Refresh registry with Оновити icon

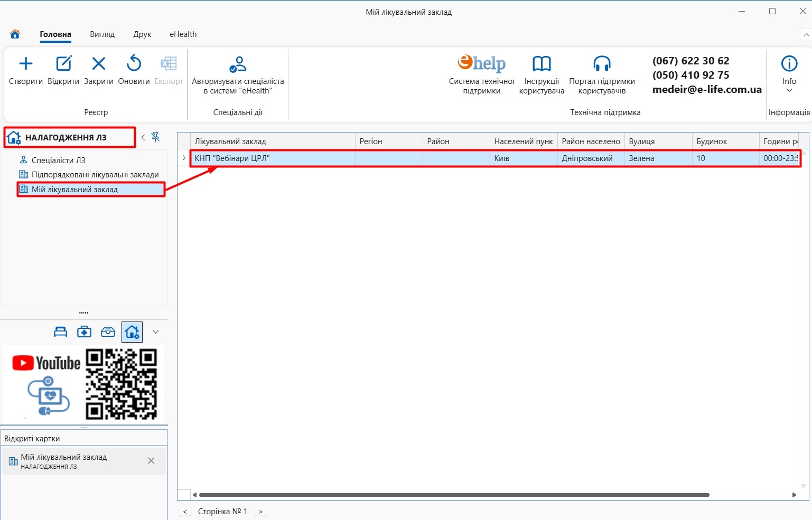(x=134, y=64)
